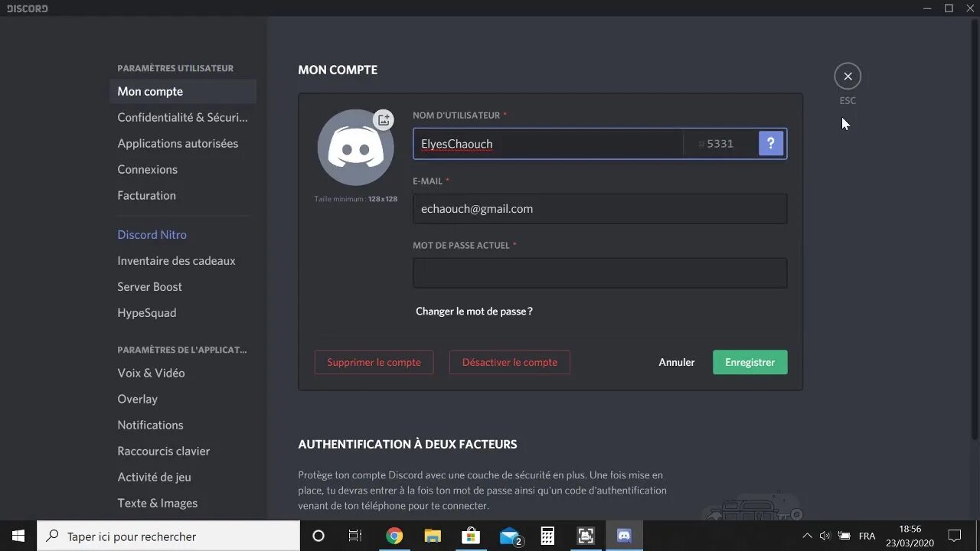Click the Windows taskbar search box
Screen dimensions: 980x551
pos(168,536)
